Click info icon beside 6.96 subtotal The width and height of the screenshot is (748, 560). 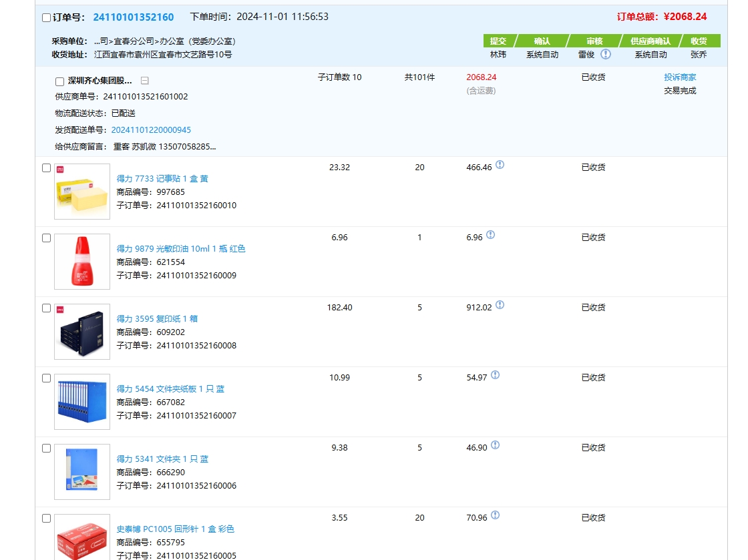490,235
